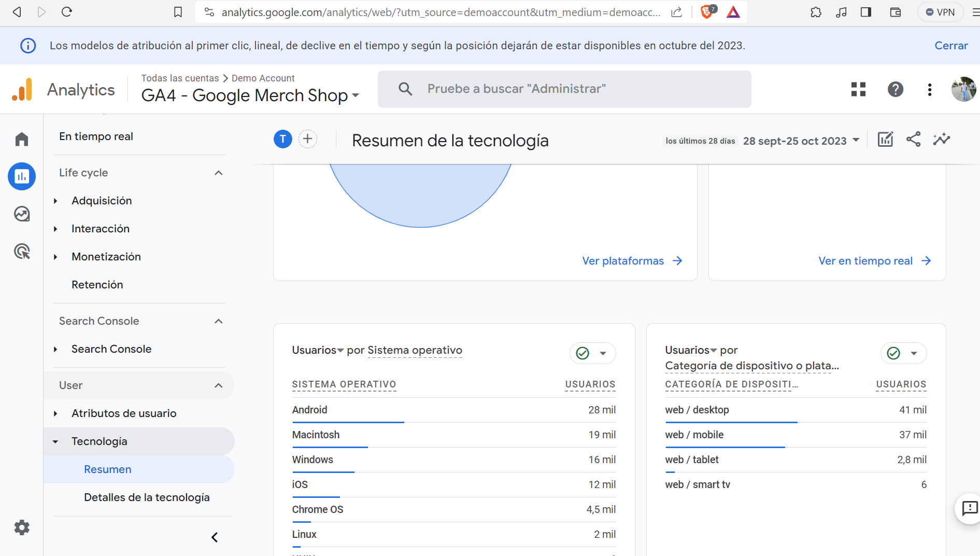The image size is (980, 556).
Task: Click the Macintosh row
Action: click(453, 435)
